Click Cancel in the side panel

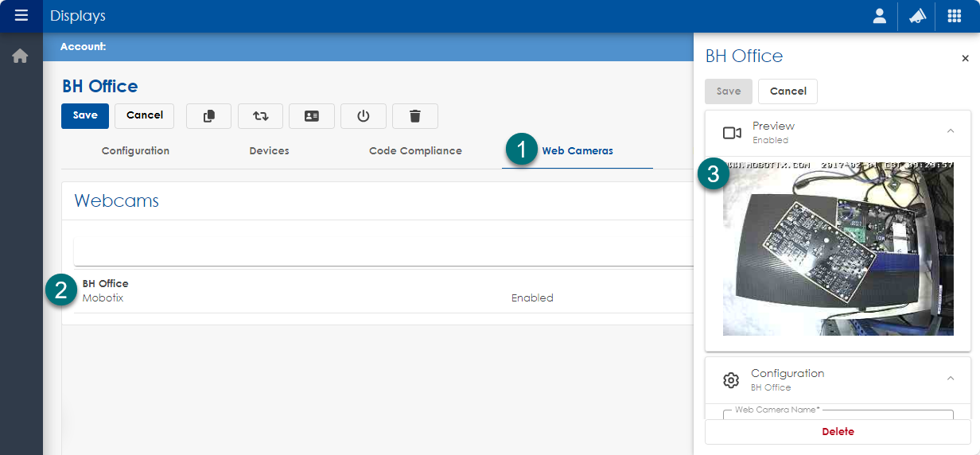coord(787,91)
